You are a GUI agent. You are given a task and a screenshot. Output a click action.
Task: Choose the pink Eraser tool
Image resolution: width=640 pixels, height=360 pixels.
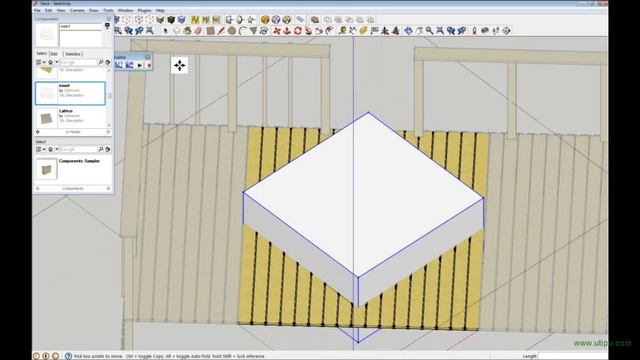(x=198, y=31)
